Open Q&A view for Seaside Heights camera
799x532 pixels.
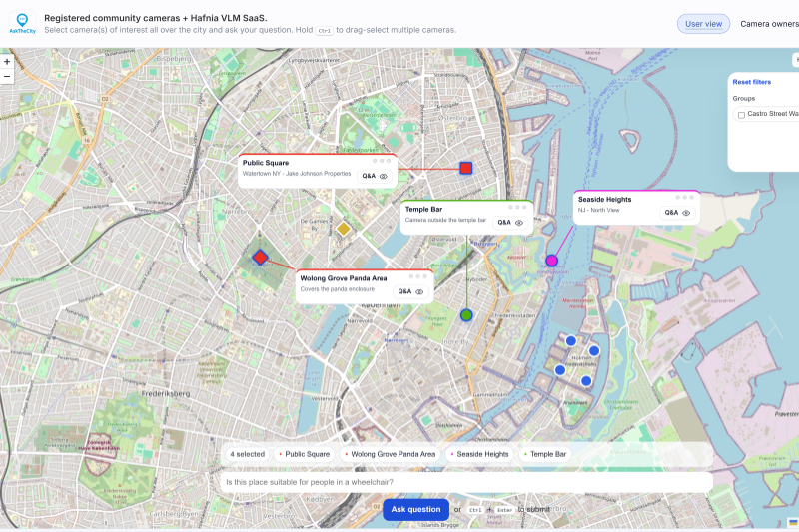point(677,213)
